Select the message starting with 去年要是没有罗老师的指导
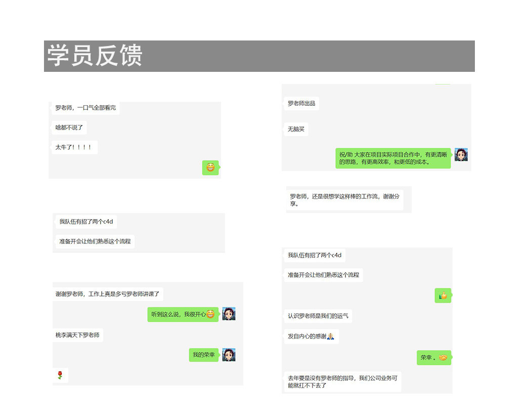 click(x=342, y=382)
